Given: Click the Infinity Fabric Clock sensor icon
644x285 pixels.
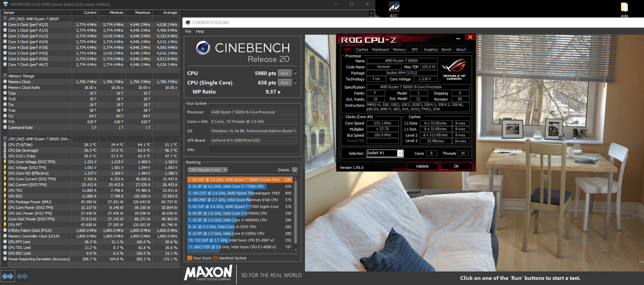Looking at the screenshot, I should coord(5,230).
